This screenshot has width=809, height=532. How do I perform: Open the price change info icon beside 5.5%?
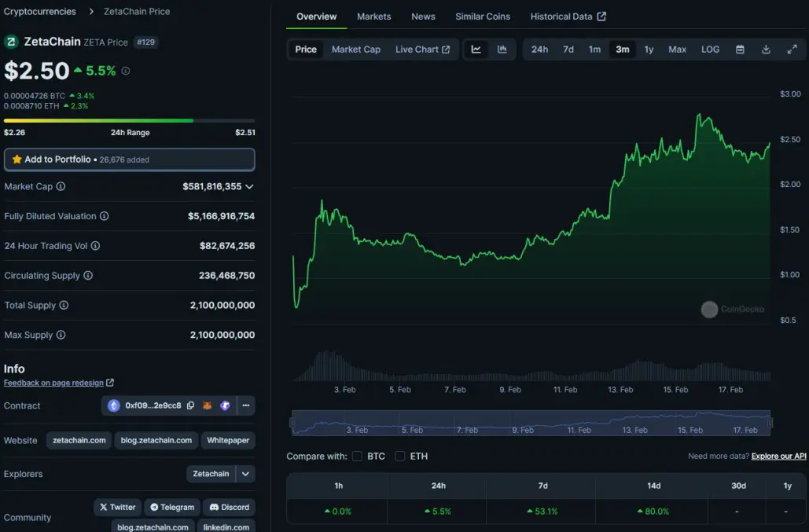click(x=125, y=72)
